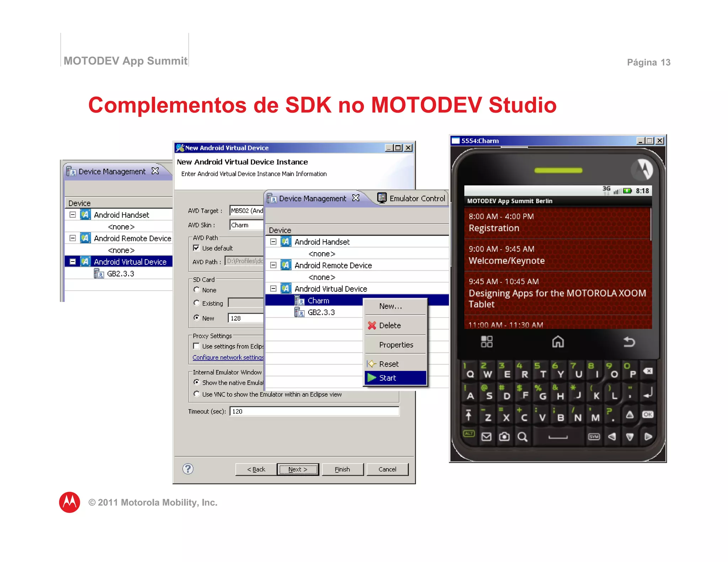
Task: Choose Delete from the context menu
Action: pos(395,325)
